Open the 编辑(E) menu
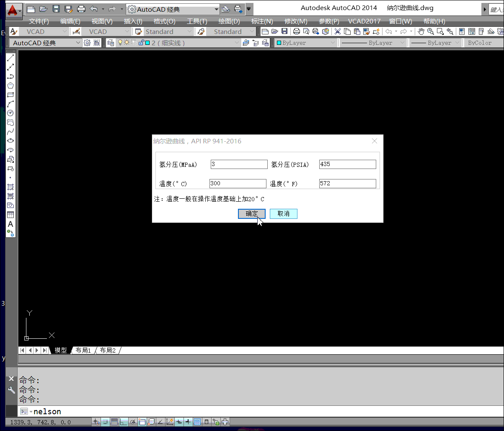The height and width of the screenshot is (431, 504). pyautogui.click(x=70, y=21)
